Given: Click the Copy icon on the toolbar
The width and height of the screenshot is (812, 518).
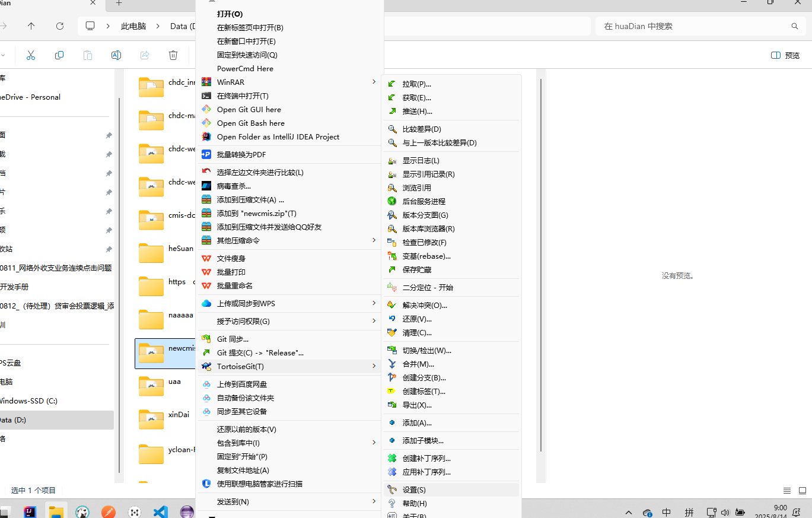Looking at the screenshot, I should 59,55.
